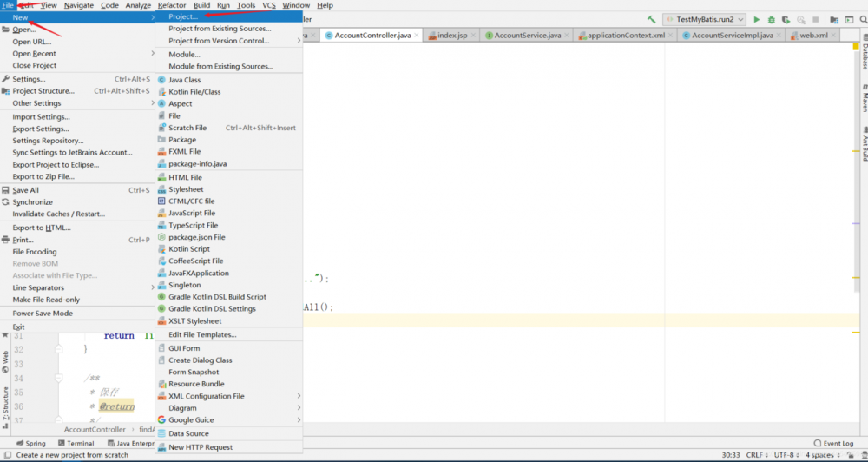The width and height of the screenshot is (868, 462).
Task: Open the Maven side tool window
Action: tap(865, 99)
